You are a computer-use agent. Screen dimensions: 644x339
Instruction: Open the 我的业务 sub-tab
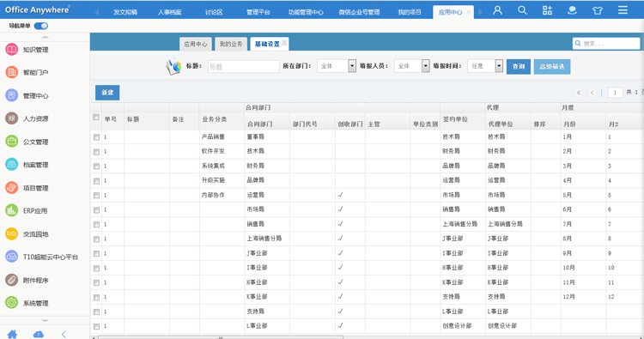[231, 44]
